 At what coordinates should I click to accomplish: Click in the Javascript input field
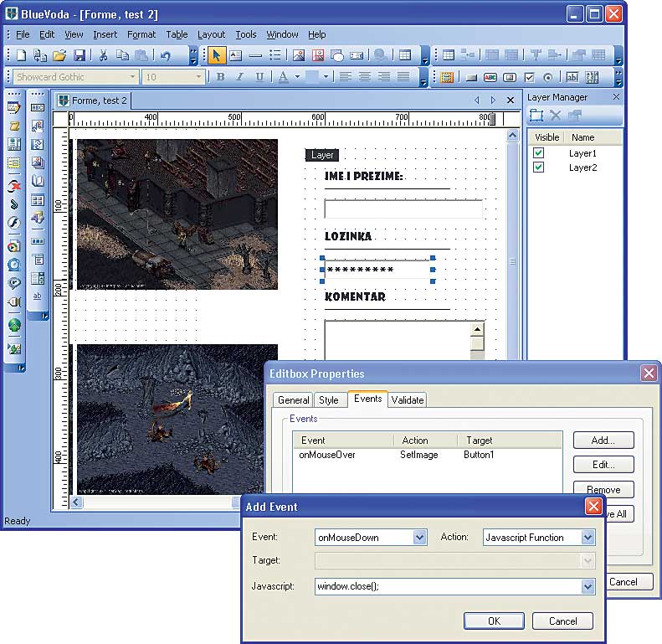point(449,586)
